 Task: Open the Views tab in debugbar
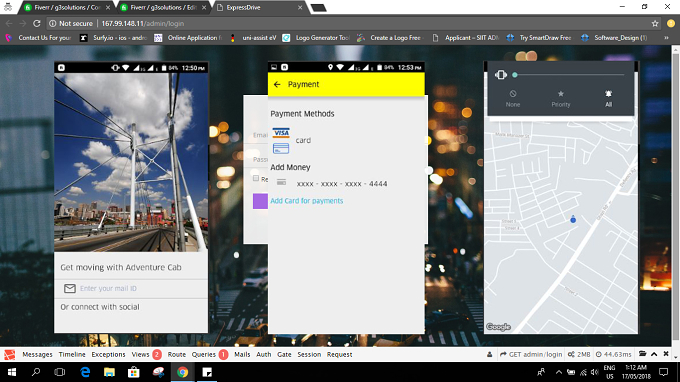pyautogui.click(x=146, y=355)
